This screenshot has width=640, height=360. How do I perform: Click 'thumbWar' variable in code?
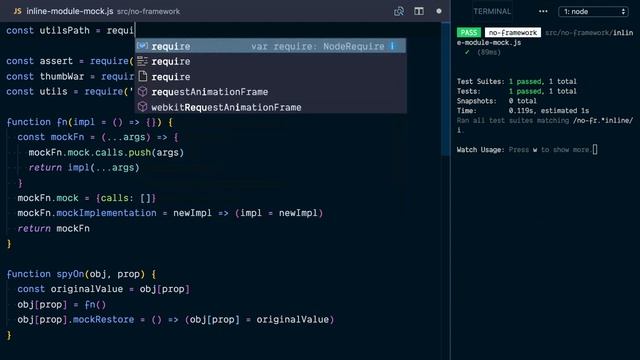point(62,76)
